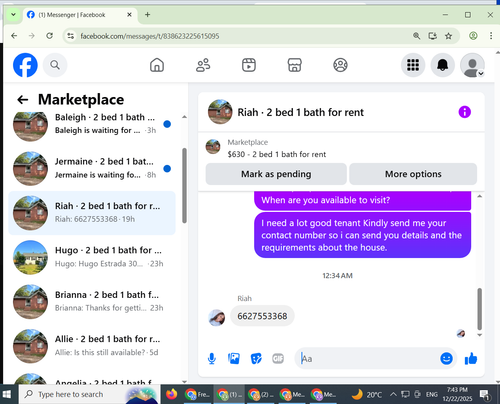Open the Groups icon in top bar
500x404 pixels.
[x=340, y=65]
